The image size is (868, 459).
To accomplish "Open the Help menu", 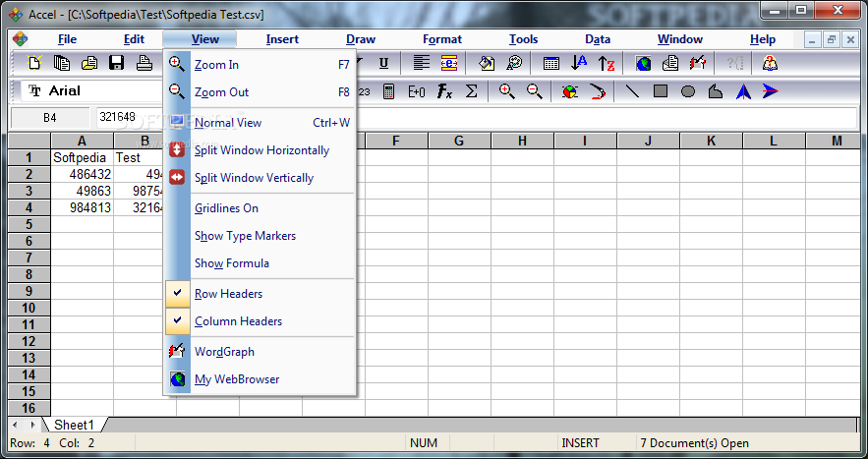I will 763,39.
